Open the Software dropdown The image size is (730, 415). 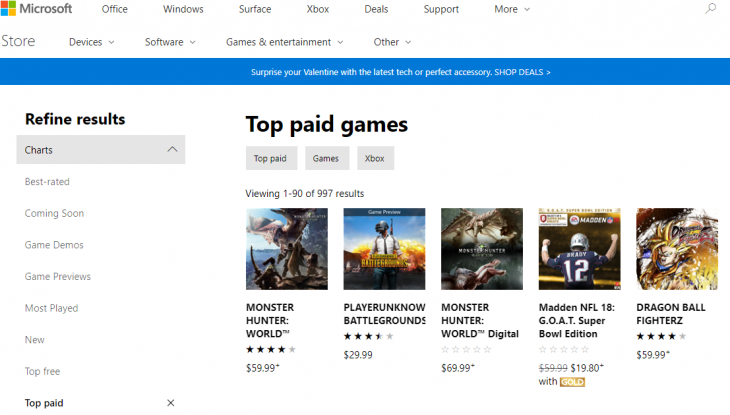coord(170,42)
